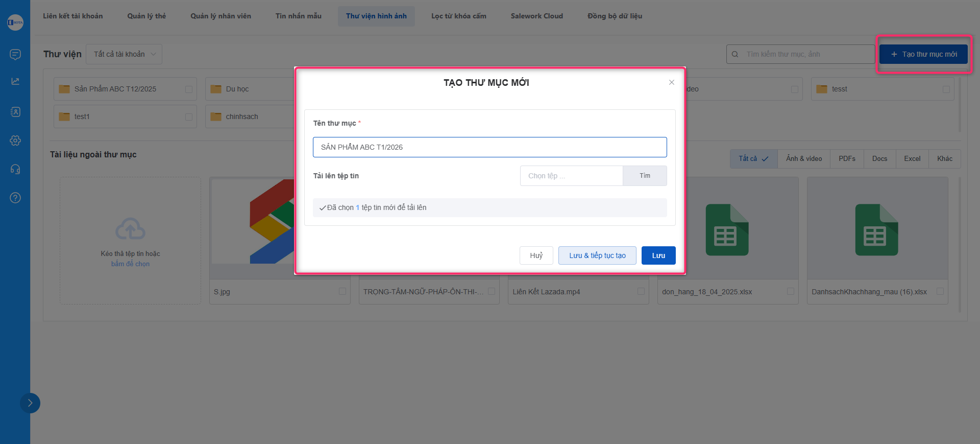
Task: Open the settings gear sidebar icon
Action: [15, 141]
